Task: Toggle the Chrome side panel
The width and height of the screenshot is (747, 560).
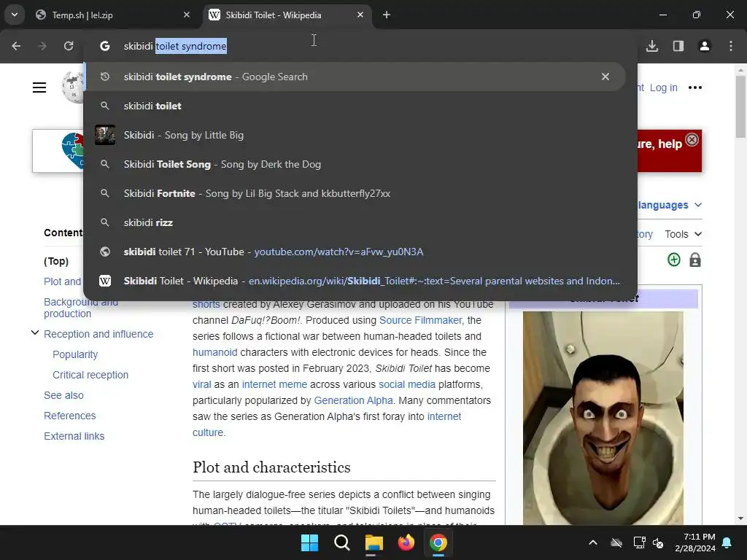Action: point(678,46)
